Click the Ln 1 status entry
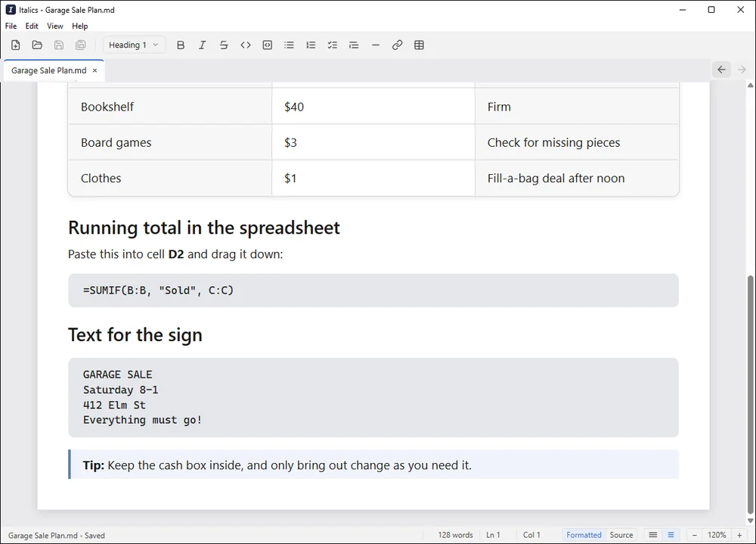 click(x=493, y=535)
